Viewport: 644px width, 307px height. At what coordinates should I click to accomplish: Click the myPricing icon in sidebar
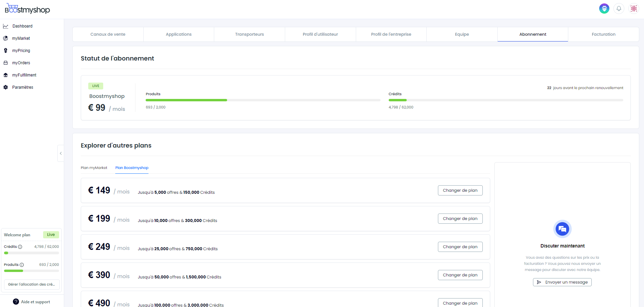click(x=6, y=51)
